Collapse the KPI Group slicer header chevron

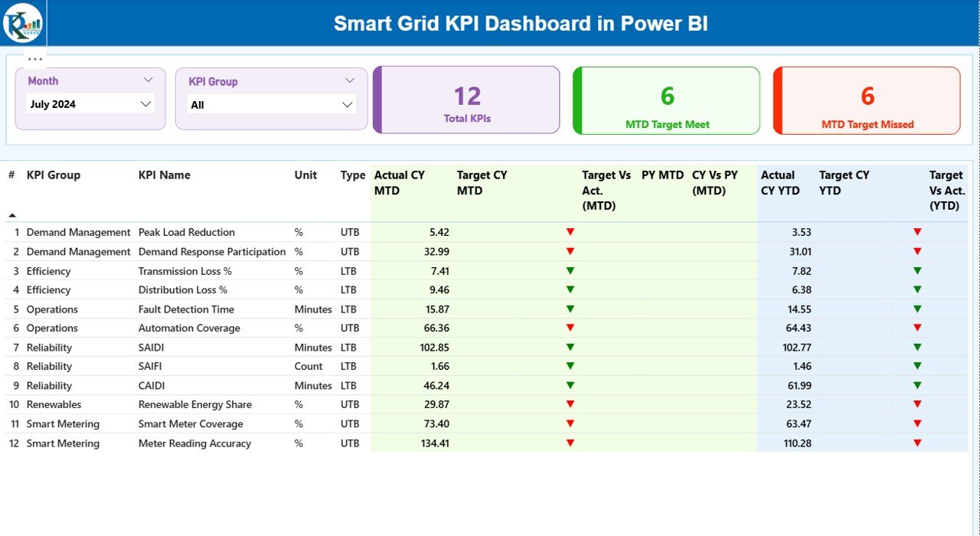tap(351, 80)
